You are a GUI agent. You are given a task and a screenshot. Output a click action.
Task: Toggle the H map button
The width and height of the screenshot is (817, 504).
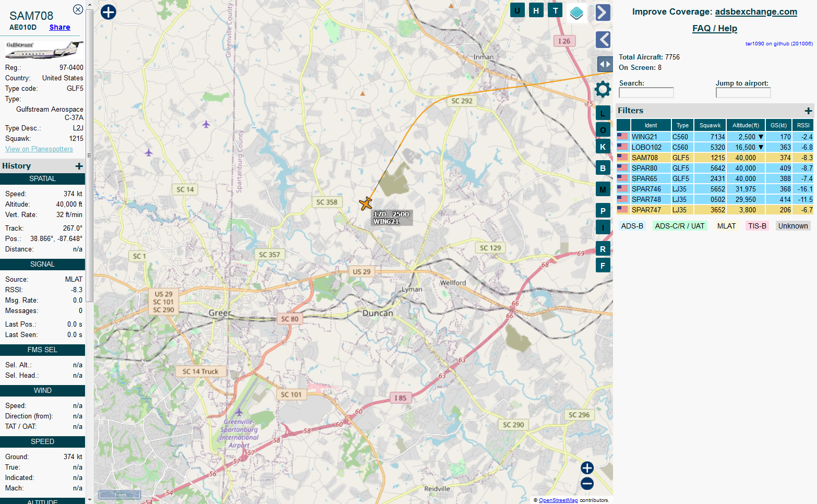(536, 10)
